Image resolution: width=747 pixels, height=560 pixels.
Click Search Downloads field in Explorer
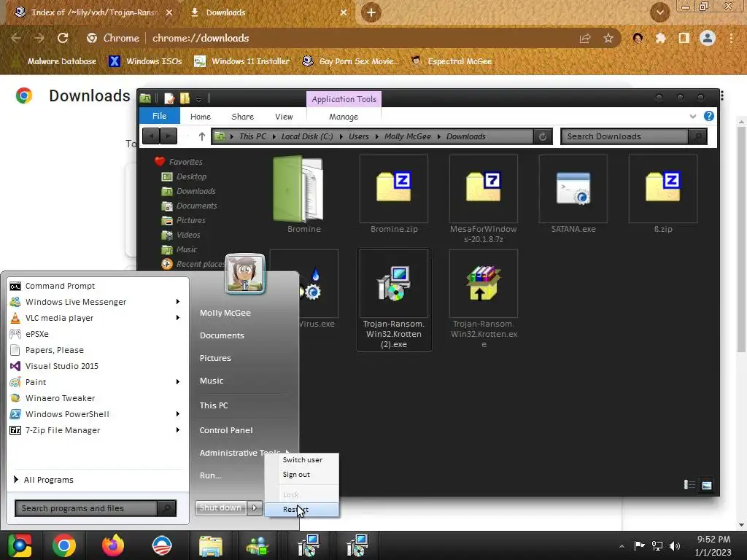[625, 136]
